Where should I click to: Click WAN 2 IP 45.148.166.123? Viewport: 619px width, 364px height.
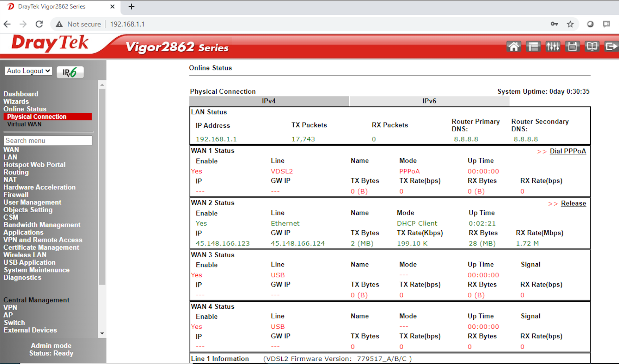click(223, 243)
